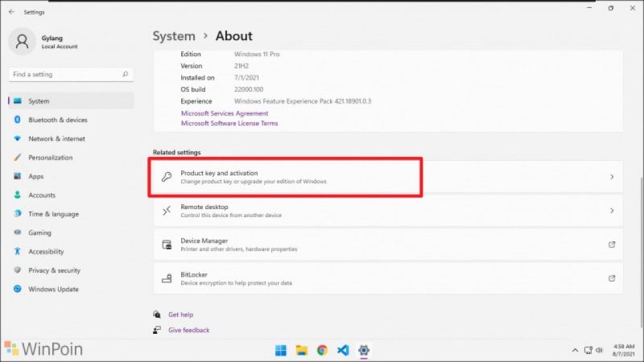Click the Edition value Windows 11 Pro
The height and width of the screenshot is (362, 644).
(x=257, y=54)
